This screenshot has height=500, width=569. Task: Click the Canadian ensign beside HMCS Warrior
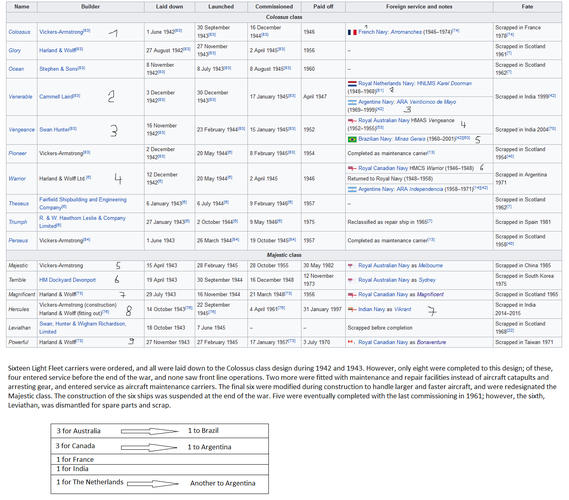coord(352,168)
